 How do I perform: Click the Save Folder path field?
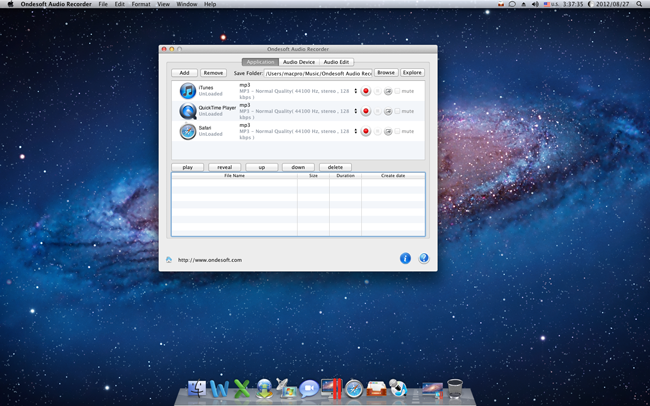point(317,73)
